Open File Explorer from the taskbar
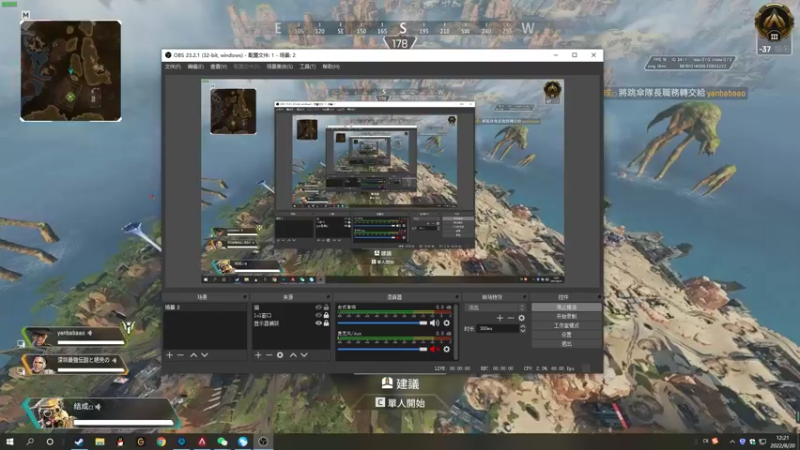The height and width of the screenshot is (450, 800). pos(100,442)
